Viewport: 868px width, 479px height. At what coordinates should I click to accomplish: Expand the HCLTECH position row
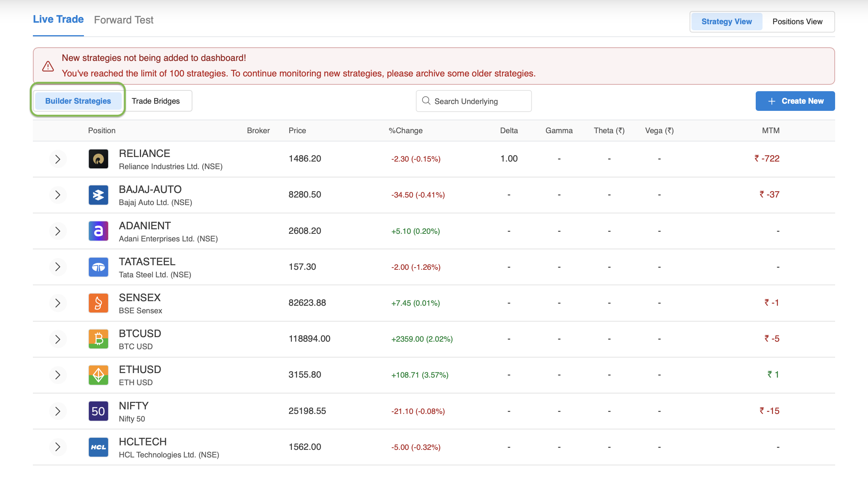pyautogui.click(x=58, y=447)
